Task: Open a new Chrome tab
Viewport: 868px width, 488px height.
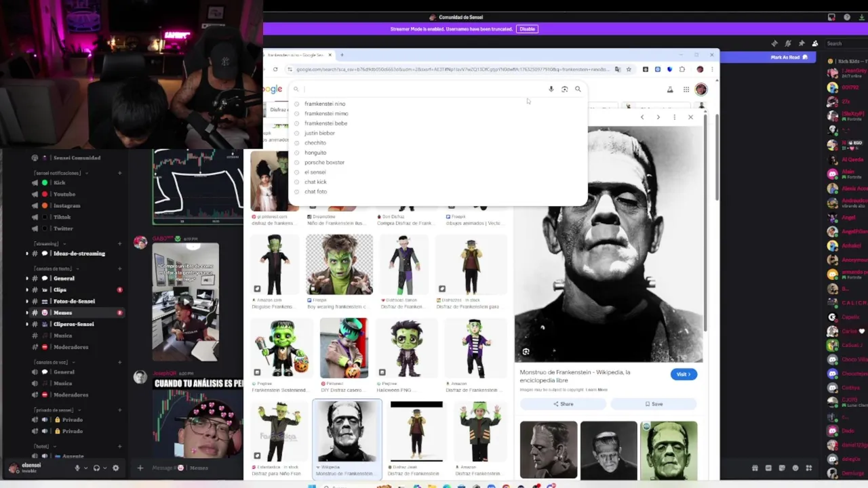Action: (x=342, y=55)
